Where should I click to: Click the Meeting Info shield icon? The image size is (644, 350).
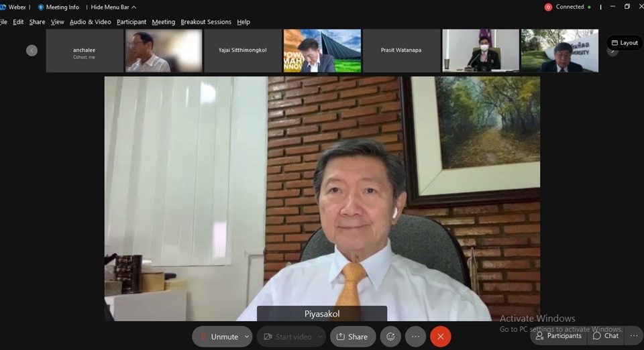41,7
